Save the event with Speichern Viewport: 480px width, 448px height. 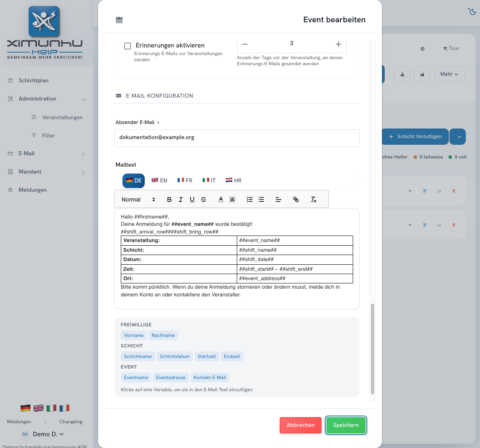tap(346, 425)
